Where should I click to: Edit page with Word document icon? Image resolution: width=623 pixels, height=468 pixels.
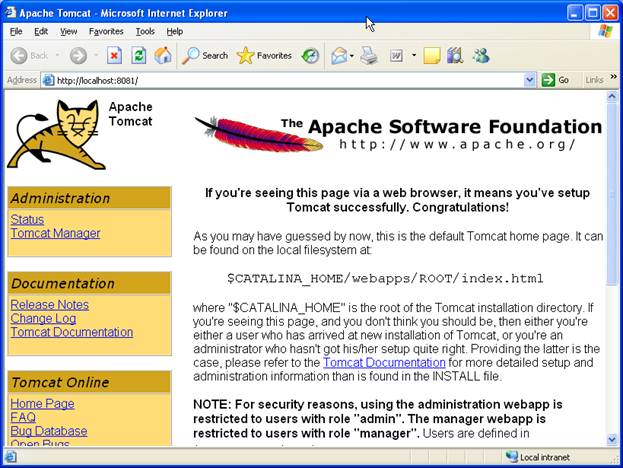[x=396, y=56]
